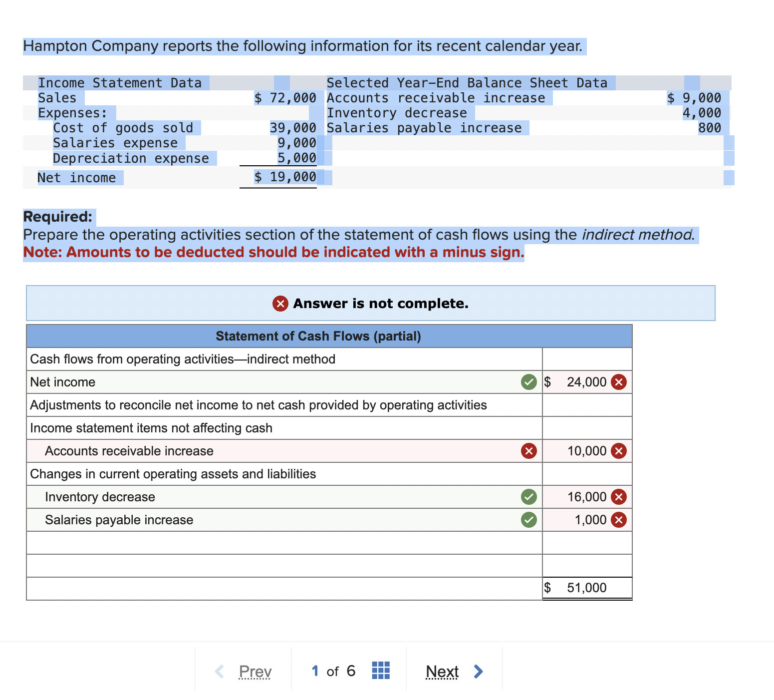
Task: Open the question grid navigator icon
Action: pyautogui.click(x=381, y=671)
